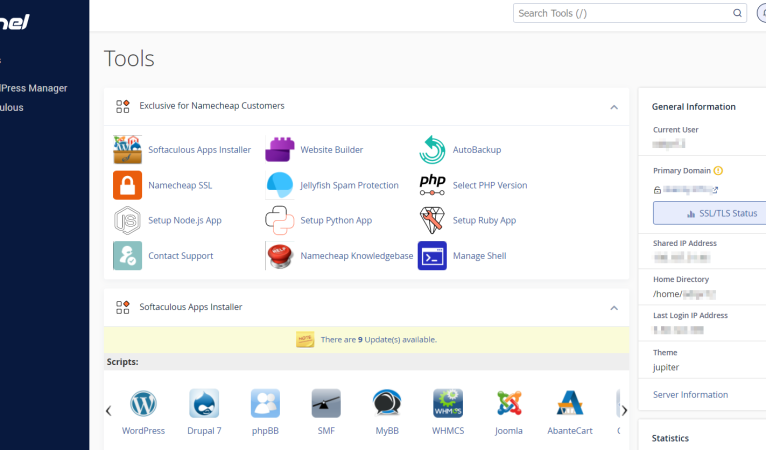Open the Setup Ruby App gem icon
The height and width of the screenshot is (450, 766).
coord(432,220)
